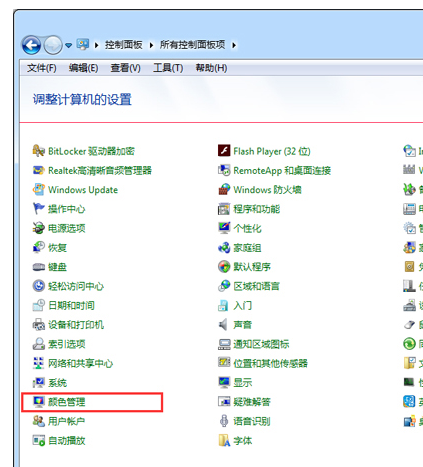Open 设备和打印机 icon
423x467 pixels.
(x=39, y=325)
